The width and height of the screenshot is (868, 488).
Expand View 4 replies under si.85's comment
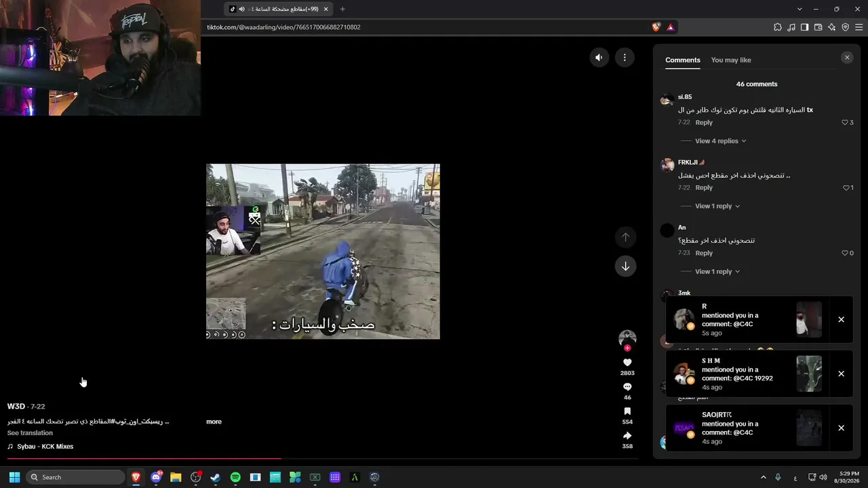tap(720, 141)
